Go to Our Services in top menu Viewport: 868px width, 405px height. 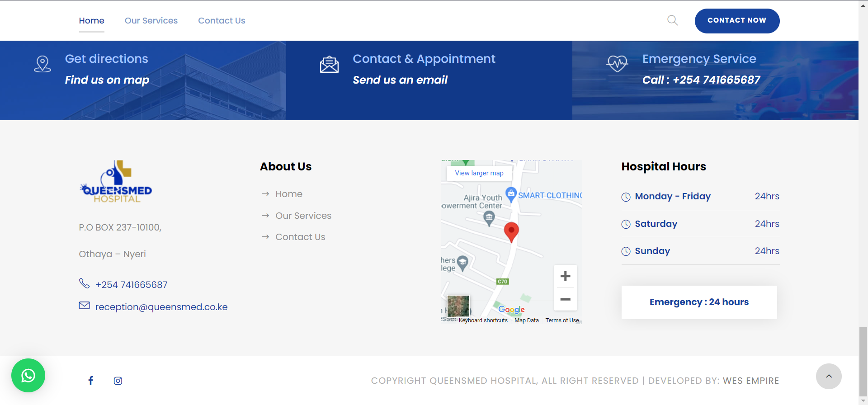point(151,21)
